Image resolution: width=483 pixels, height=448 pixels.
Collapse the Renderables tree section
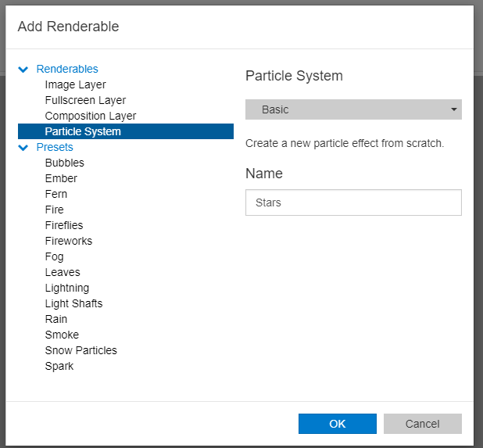pyautogui.click(x=23, y=70)
